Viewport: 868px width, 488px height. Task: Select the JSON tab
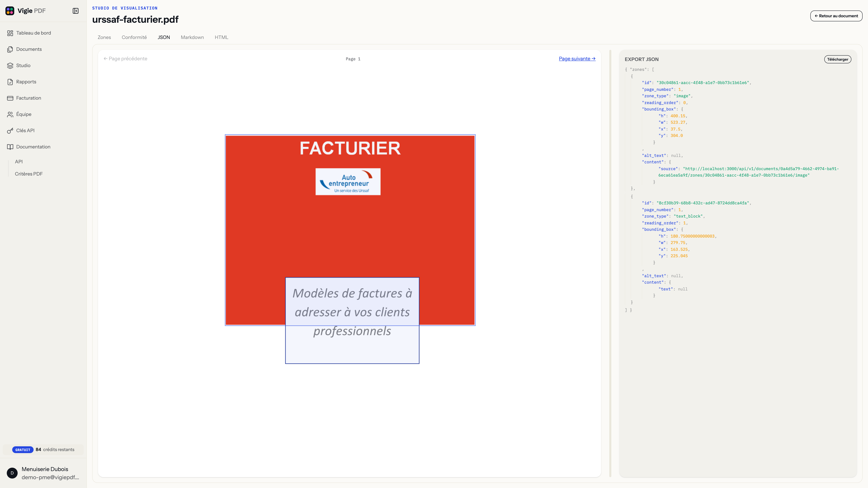(164, 37)
